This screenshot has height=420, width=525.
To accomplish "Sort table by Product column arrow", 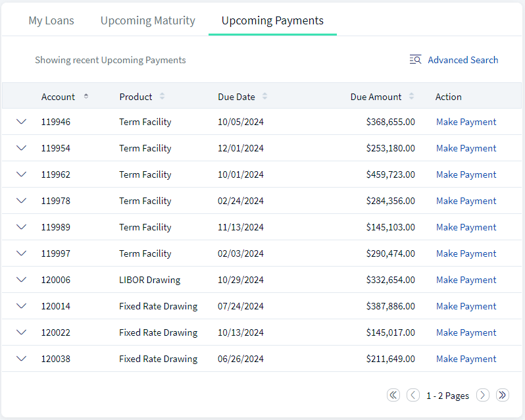I will (162, 97).
